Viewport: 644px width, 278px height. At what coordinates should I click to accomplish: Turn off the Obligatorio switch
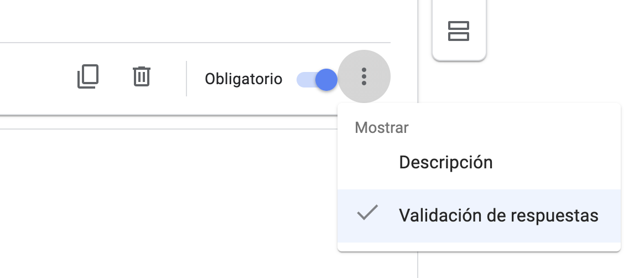(317, 80)
